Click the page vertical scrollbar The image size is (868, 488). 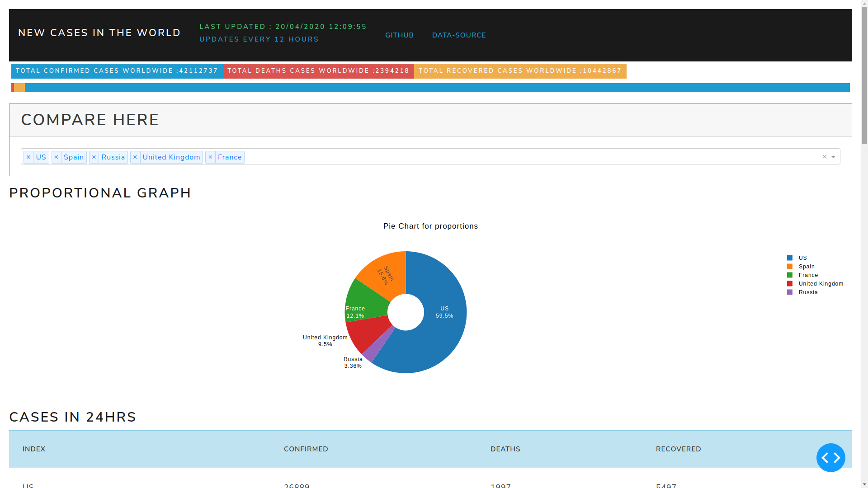(x=864, y=244)
